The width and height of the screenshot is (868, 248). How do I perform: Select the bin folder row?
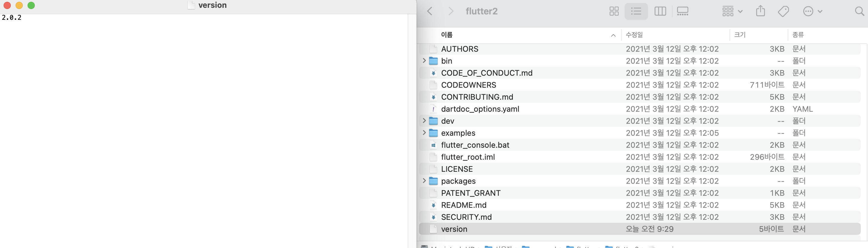[x=640, y=61]
